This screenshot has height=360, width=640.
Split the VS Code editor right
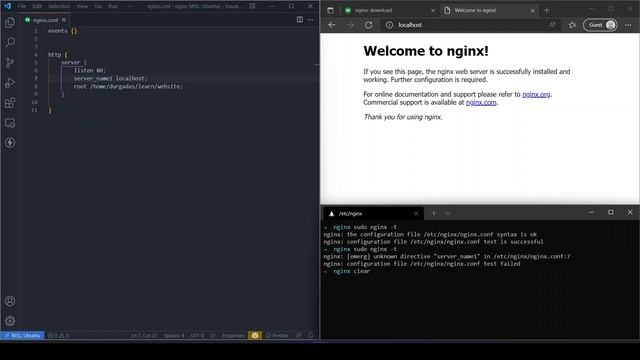pos(300,20)
